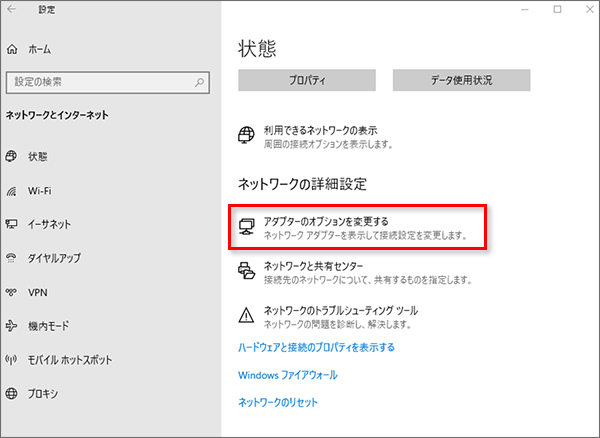This screenshot has height=438, width=600.
Task: Click the mobile hotspot icon
Action: pos(12,359)
